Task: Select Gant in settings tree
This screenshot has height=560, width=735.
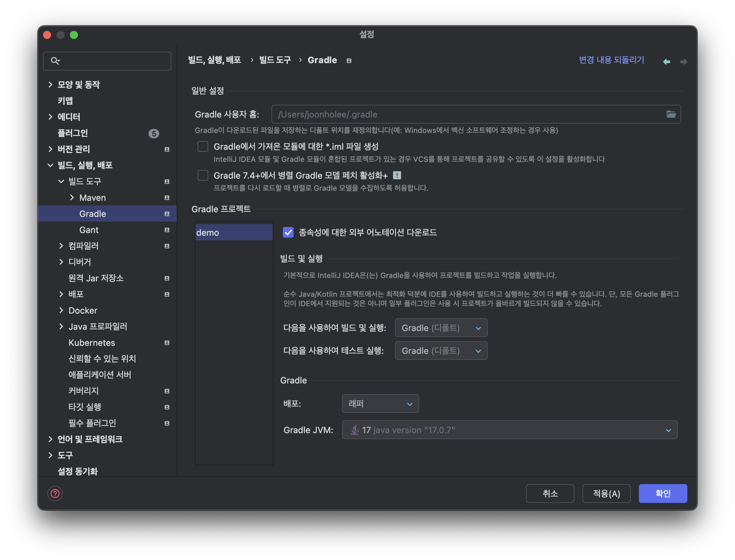Action: coord(89,230)
